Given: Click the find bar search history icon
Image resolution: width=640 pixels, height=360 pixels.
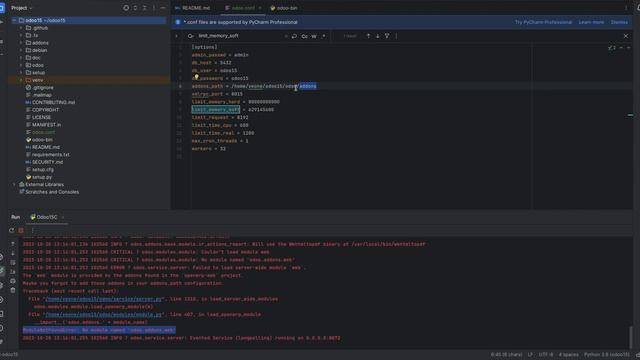Looking at the screenshot, I should coord(191,36).
